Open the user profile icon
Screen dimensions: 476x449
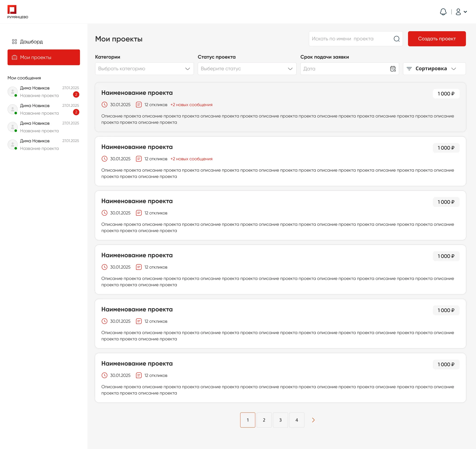point(458,12)
